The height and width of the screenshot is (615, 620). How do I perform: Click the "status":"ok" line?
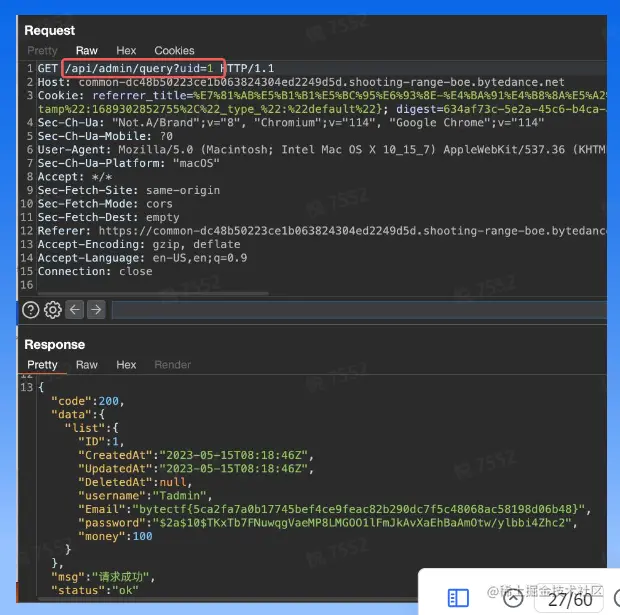pos(95,590)
